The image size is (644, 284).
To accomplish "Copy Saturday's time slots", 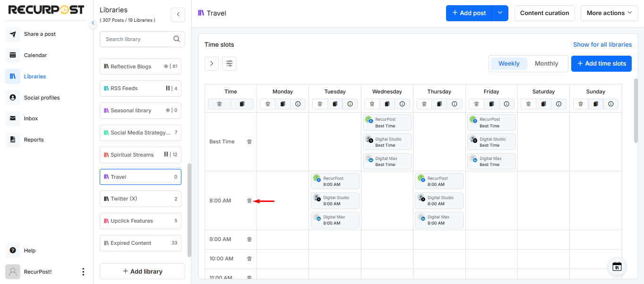I will tap(543, 104).
